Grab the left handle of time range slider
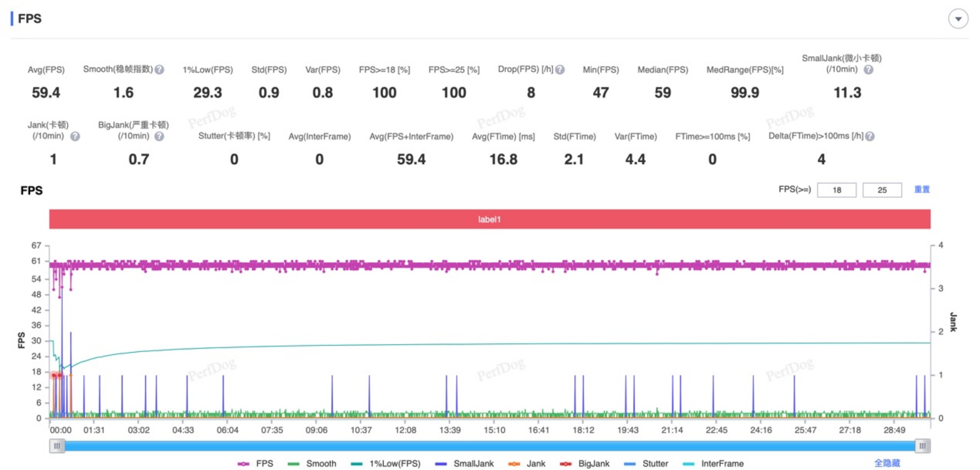Viewport: 980px width, 470px height. click(57, 446)
